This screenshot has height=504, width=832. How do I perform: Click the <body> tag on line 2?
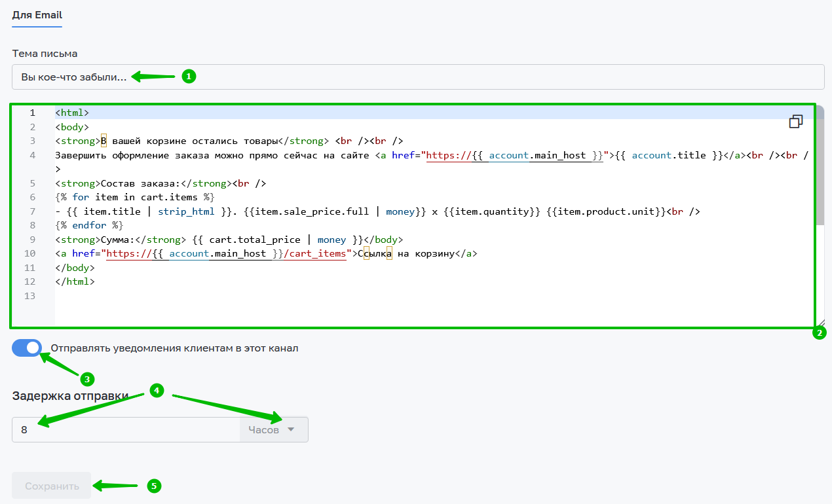pos(72,127)
